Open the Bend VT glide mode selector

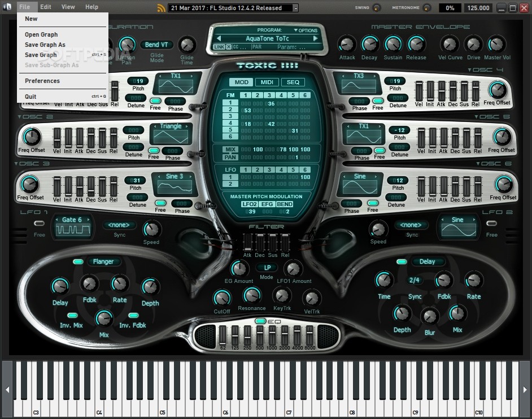point(156,45)
